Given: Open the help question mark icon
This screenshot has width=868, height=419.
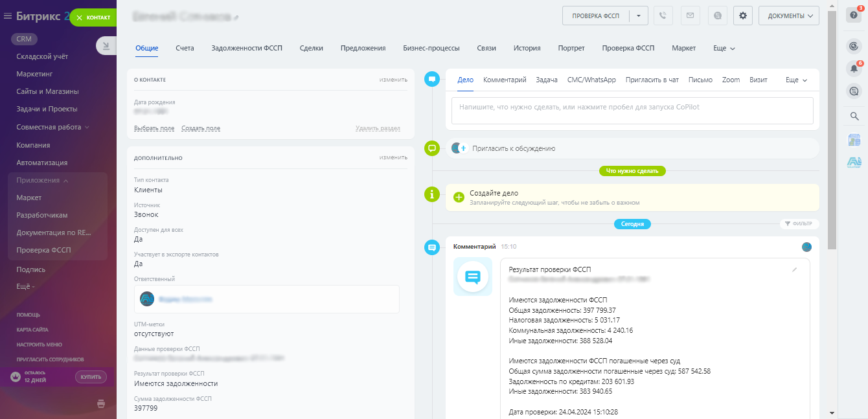Looking at the screenshot, I should click(854, 16).
